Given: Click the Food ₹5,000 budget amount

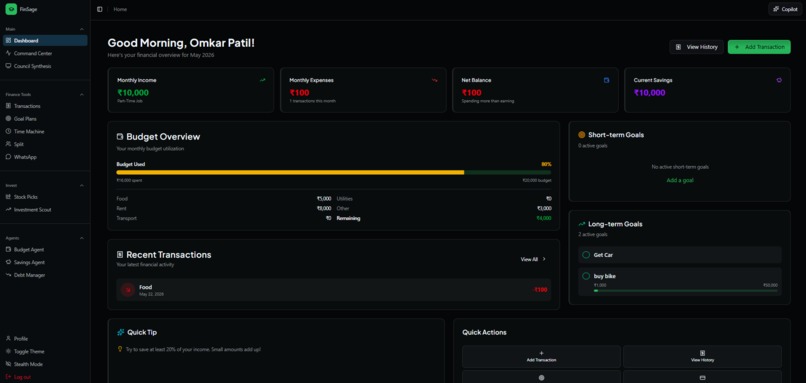Looking at the screenshot, I should pos(324,199).
